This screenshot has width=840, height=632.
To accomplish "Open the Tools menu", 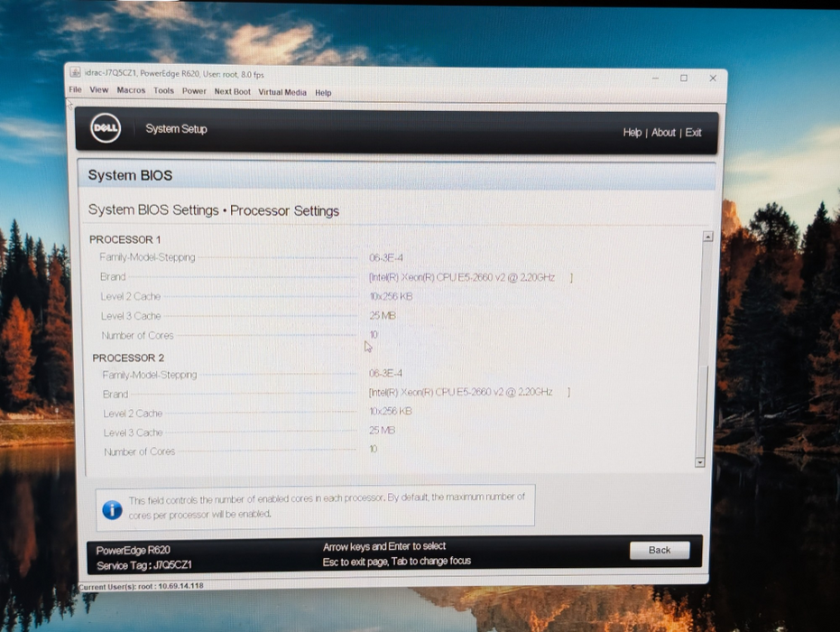I will pyautogui.click(x=163, y=90).
